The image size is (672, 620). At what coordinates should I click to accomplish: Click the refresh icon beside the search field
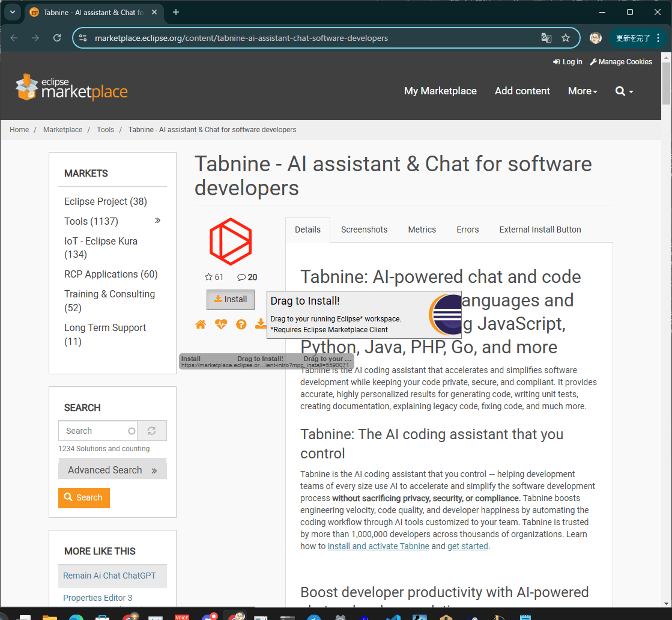[x=151, y=431]
